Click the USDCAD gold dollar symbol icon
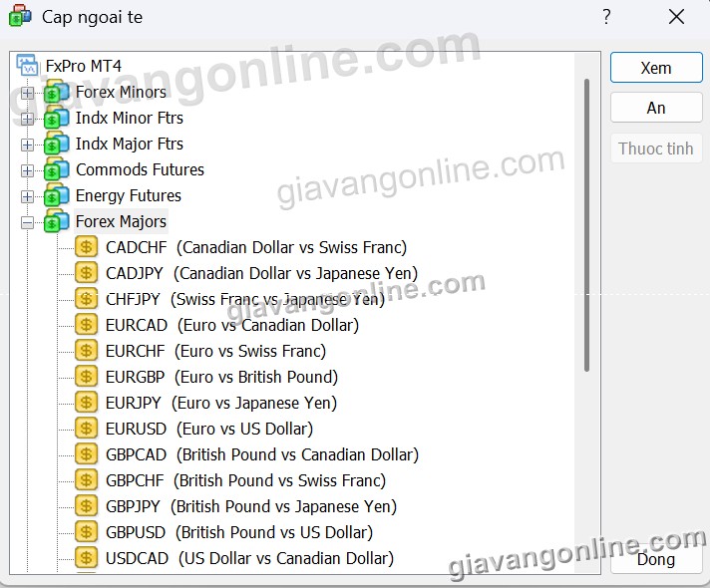The image size is (710, 588). click(87, 558)
